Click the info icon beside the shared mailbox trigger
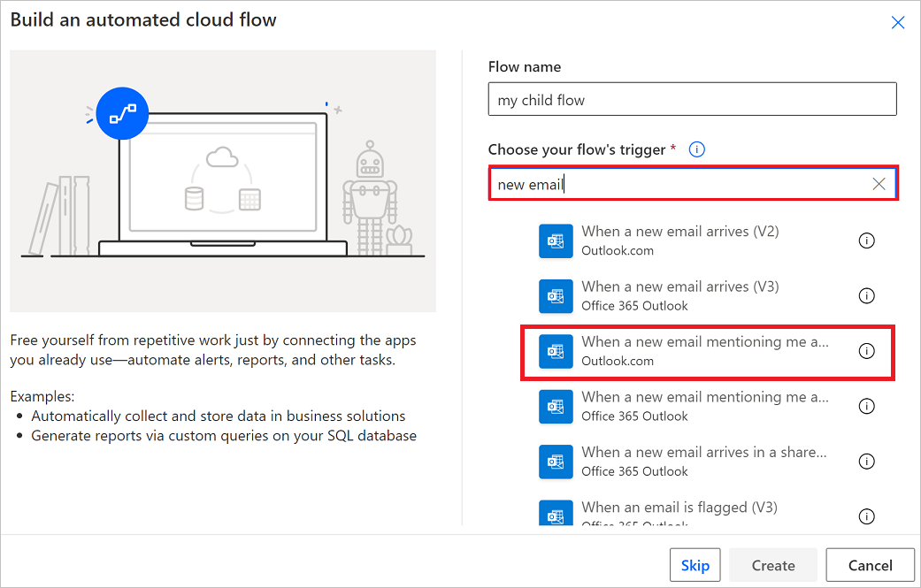This screenshot has width=921, height=588. [866, 461]
